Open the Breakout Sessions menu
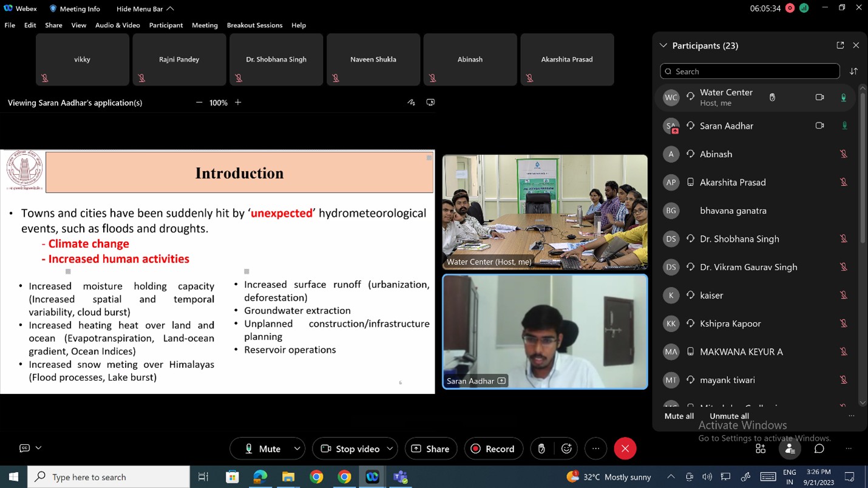 pos(254,25)
